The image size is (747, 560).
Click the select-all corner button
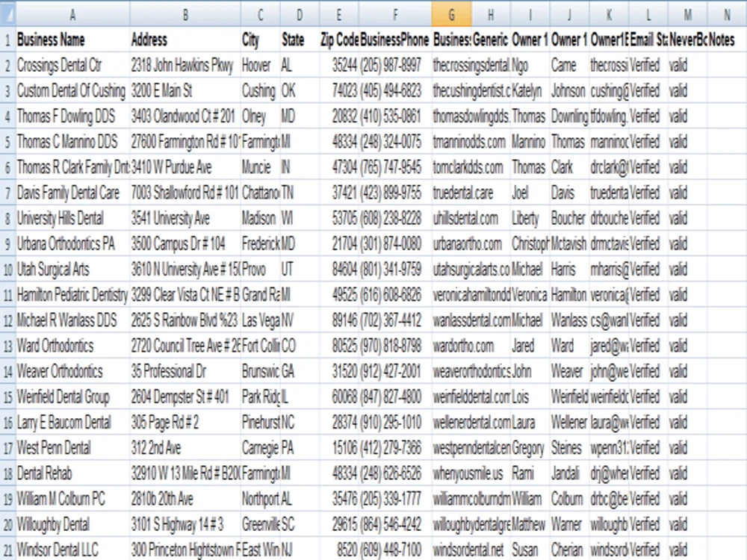click(7, 13)
